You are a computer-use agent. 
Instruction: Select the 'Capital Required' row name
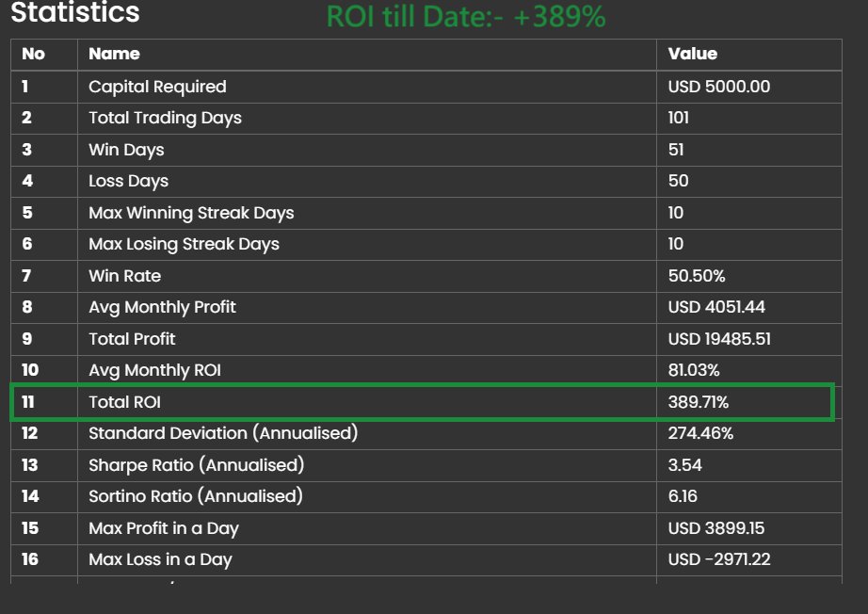tap(157, 87)
